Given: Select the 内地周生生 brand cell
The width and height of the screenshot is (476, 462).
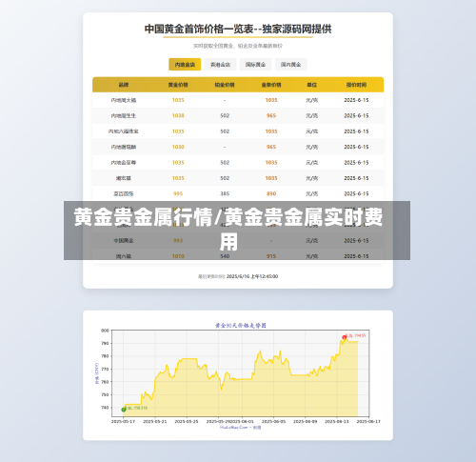Looking at the screenshot, I should tap(124, 115).
